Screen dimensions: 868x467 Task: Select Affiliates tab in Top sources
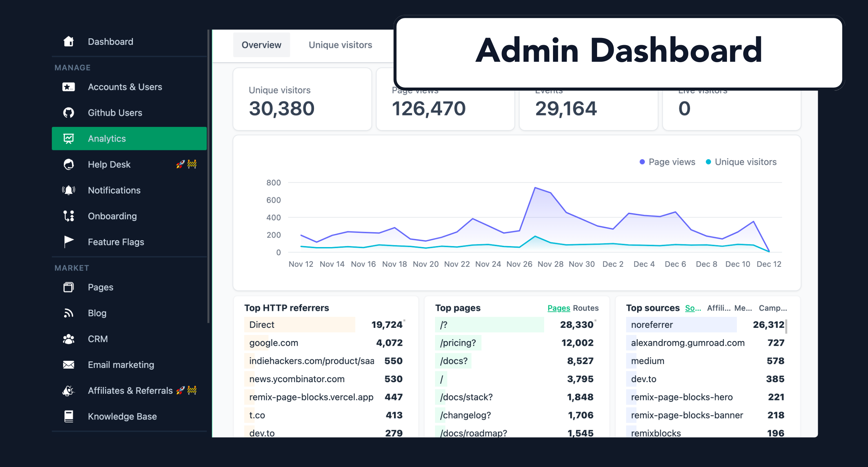718,308
